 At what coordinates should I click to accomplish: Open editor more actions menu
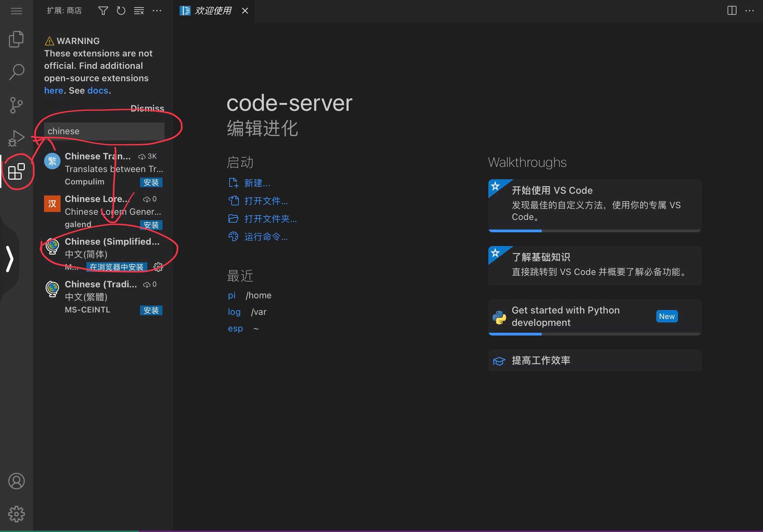click(x=750, y=11)
